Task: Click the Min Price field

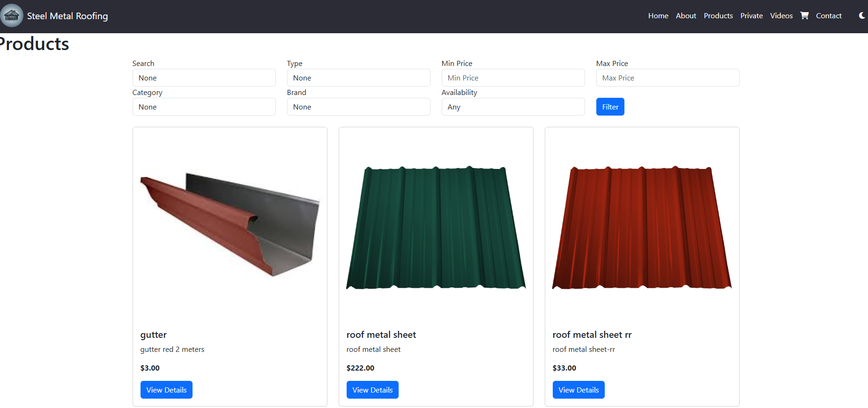Action: [x=513, y=78]
